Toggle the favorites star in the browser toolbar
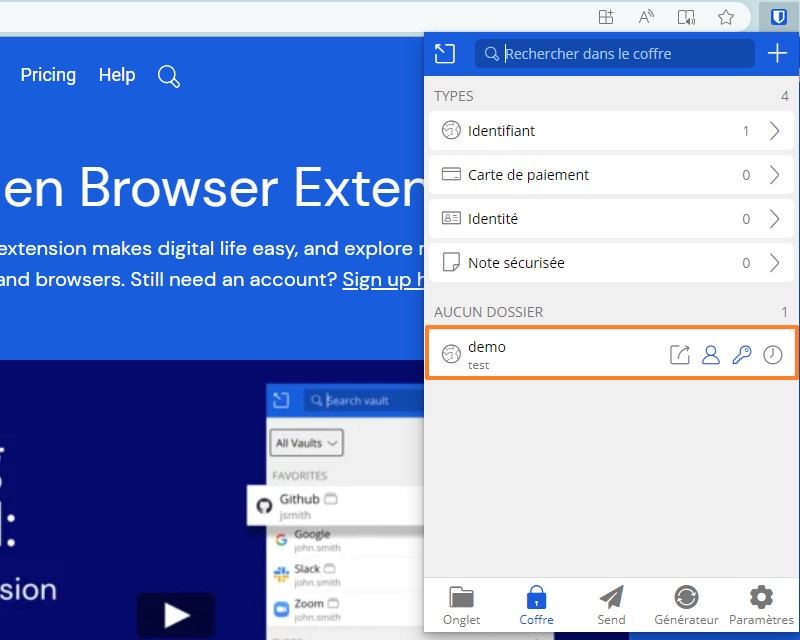Viewport: 800px width, 640px height. (727, 16)
